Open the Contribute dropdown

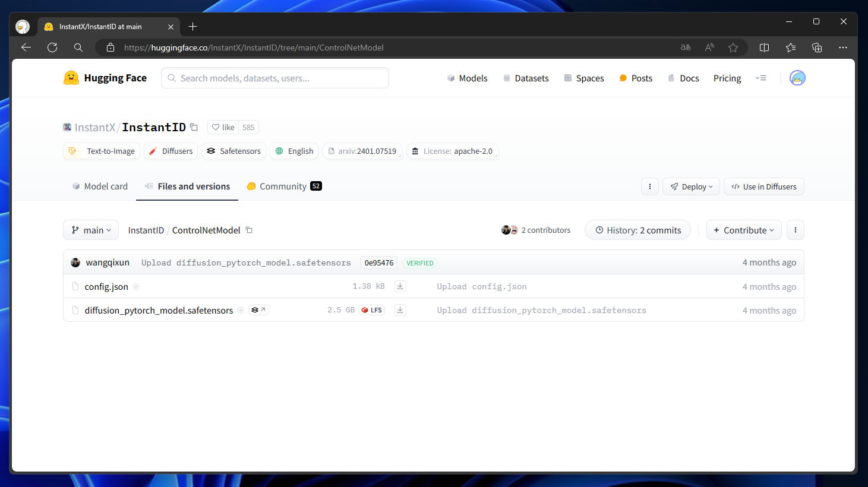click(744, 230)
